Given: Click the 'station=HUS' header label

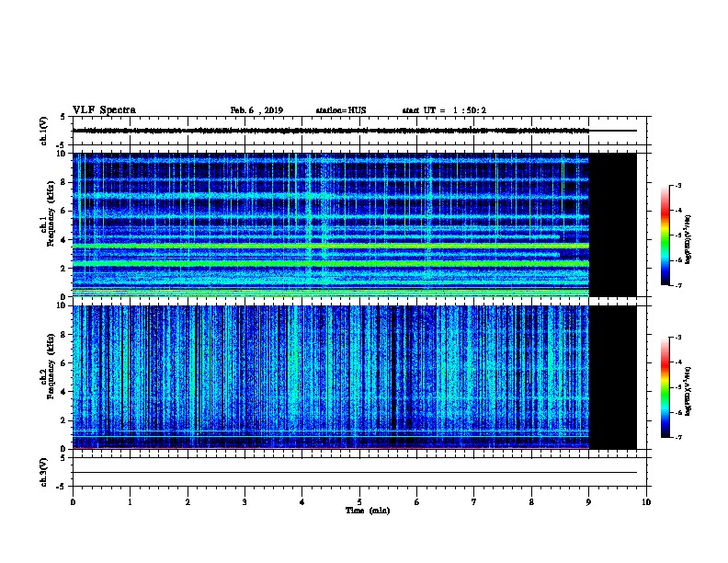Looking at the screenshot, I should point(341,110).
